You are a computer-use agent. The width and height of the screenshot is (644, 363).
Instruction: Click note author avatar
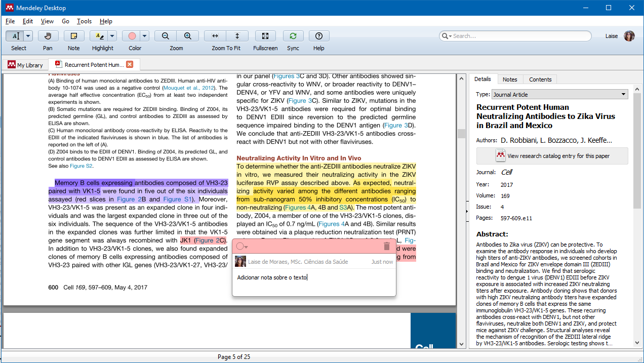click(x=240, y=261)
